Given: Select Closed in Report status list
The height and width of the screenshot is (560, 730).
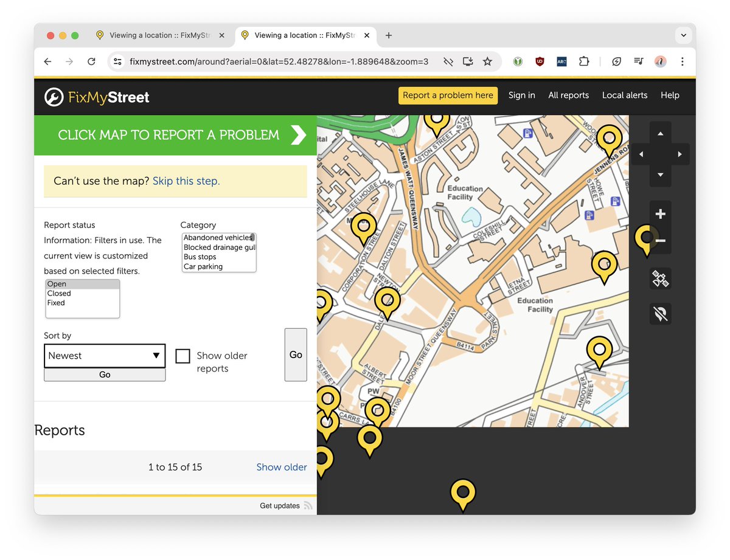Looking at the screenshot, I should click(83, 293).
